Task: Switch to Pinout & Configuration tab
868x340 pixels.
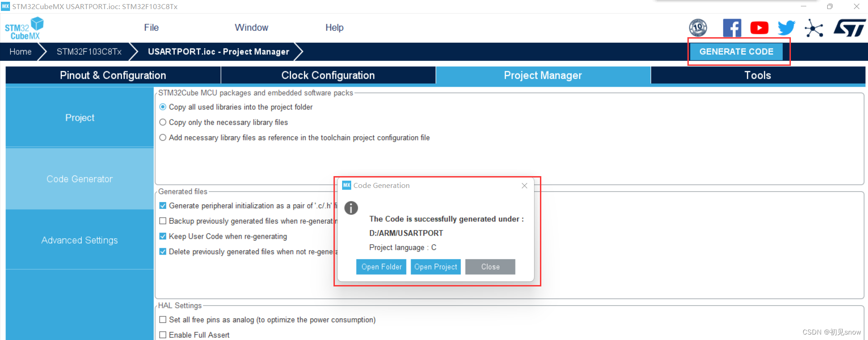Action: pyautogui.click(x=113, y=75)
